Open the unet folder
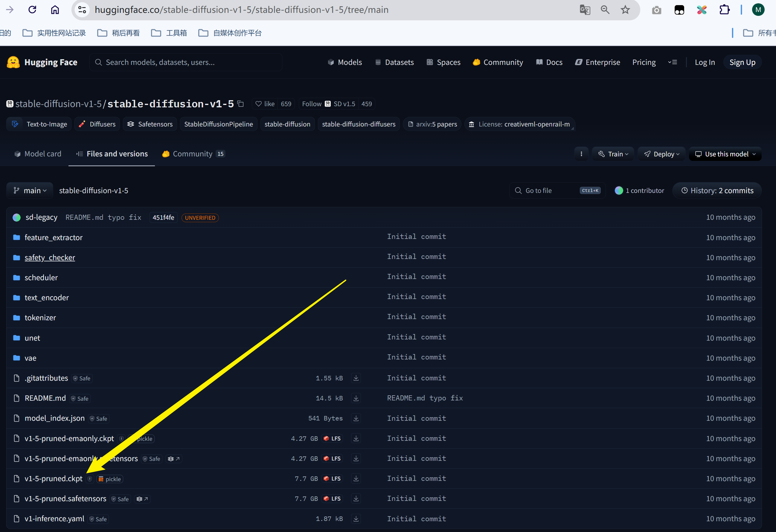 pos(32,338)
